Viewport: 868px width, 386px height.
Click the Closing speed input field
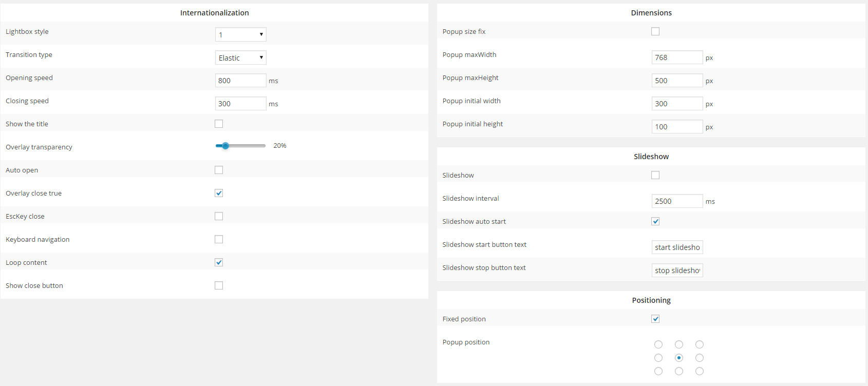[x=240, y=104]
